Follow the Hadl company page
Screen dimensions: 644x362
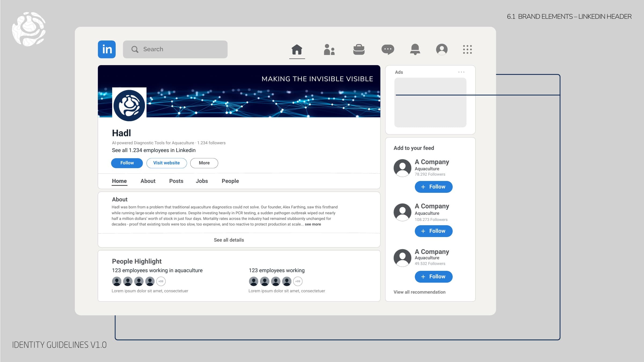(x=127, y=163)
